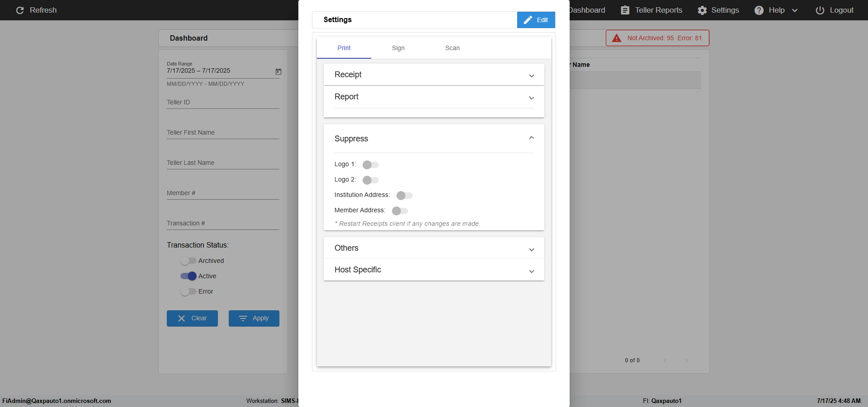Click the Teller First Name field
The image size is (868, 407).
point(223,132)
